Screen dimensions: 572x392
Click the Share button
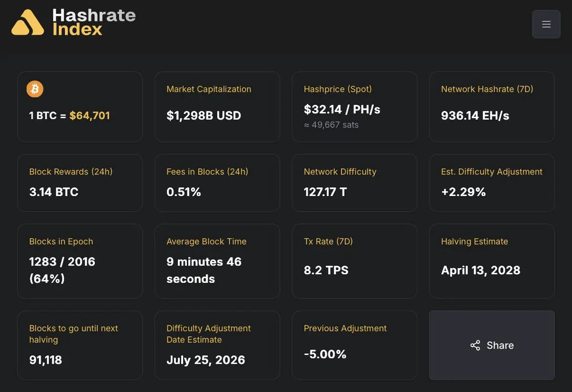492,346
